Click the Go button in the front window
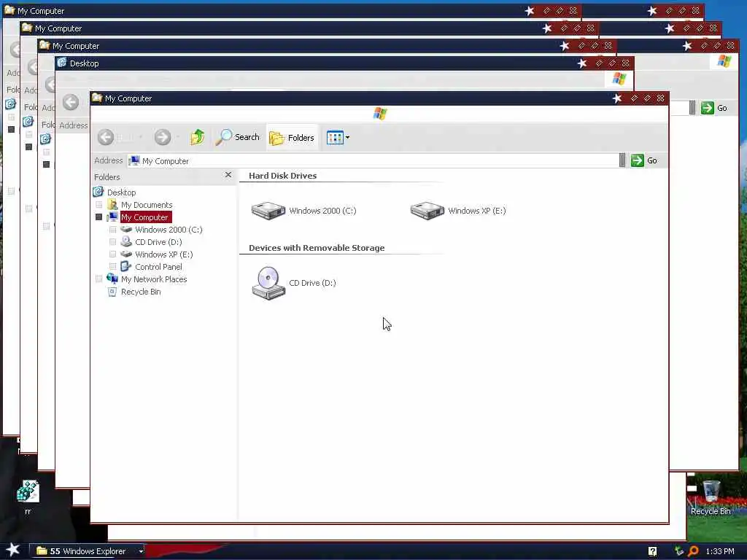Screen dimensions: 747x560 click(x=644, y=160)
